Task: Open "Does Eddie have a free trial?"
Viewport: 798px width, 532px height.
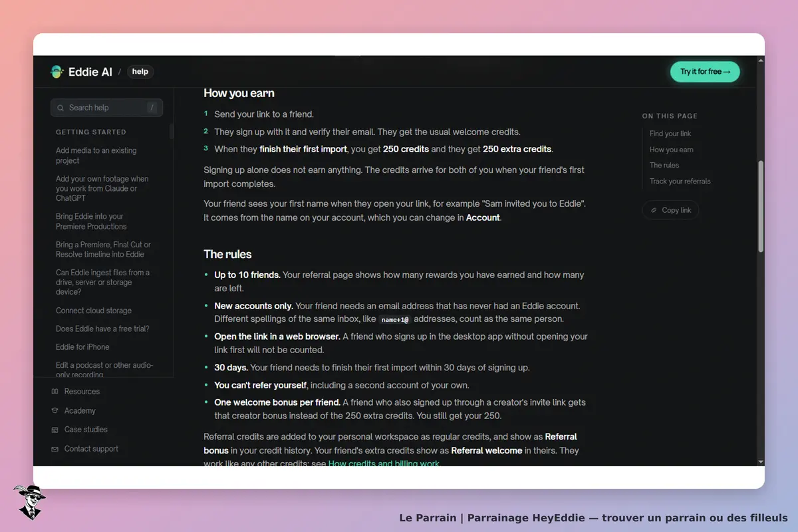Action: tap(102, 329)
